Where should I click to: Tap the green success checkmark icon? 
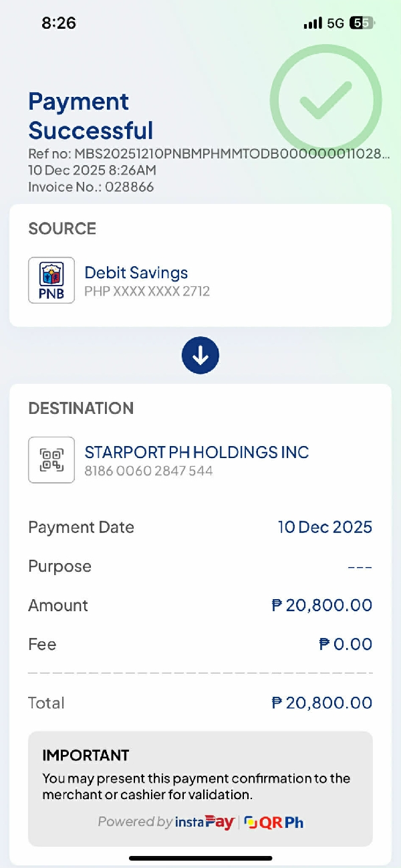(325, 101)
